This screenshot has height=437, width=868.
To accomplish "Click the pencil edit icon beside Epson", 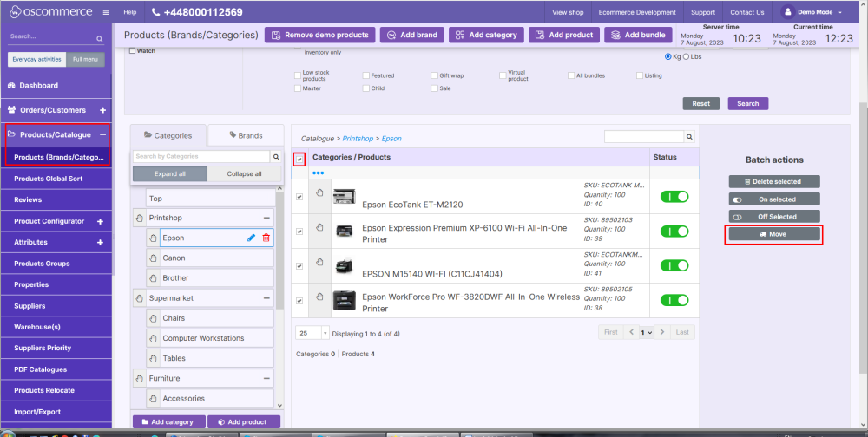I will coord(251,238).
